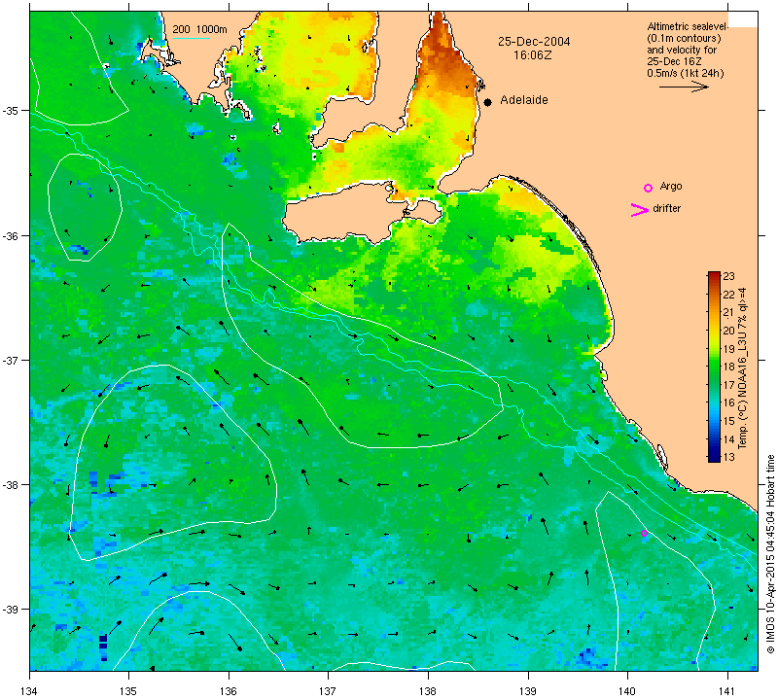Click the IMOS copyright timestamp text
778x700 pixels.
click(x=770, y=553)
